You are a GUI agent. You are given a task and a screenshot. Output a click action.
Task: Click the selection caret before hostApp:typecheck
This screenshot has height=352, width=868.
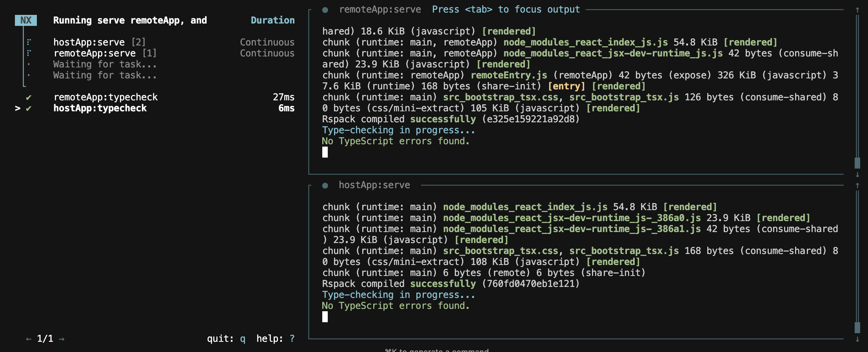18,108
